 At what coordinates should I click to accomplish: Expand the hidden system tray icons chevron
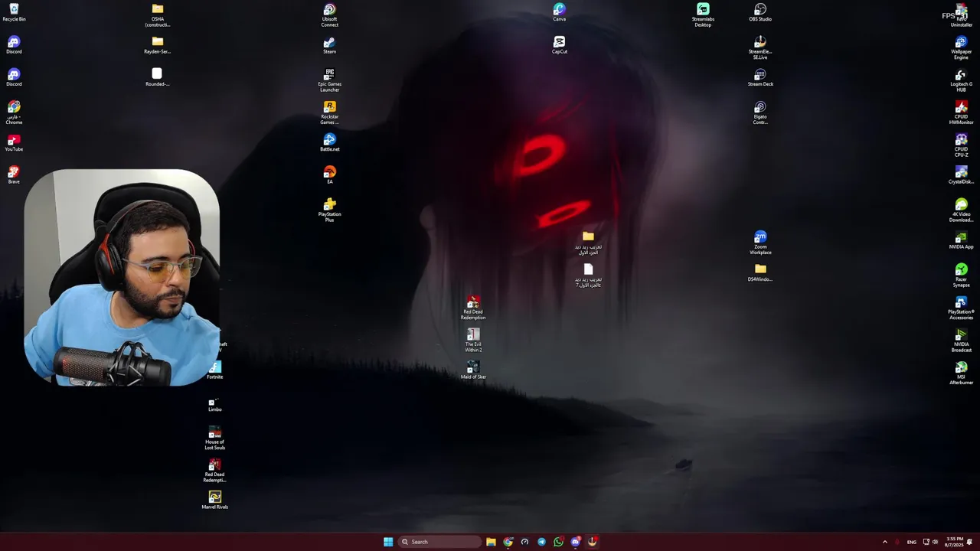tap(885, 542)
